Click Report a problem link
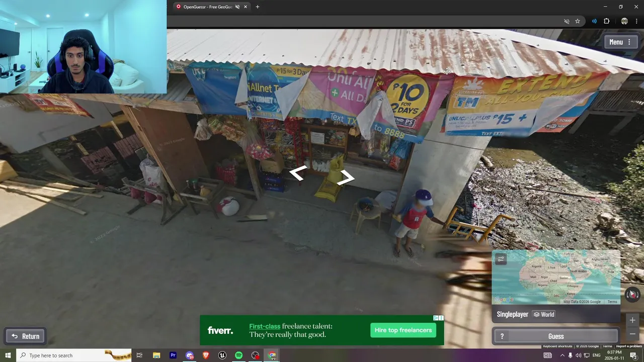Screen dimensions: 644x362 [629, 346]
